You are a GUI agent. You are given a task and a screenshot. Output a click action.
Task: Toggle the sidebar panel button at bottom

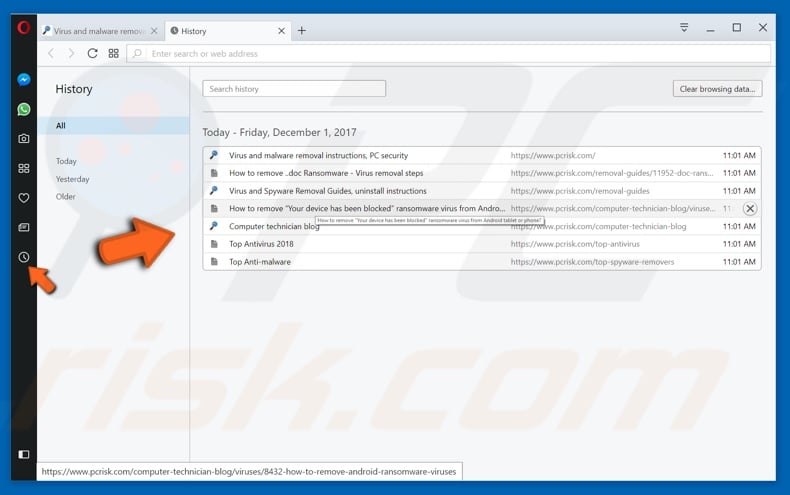click(x=24, y=455)
